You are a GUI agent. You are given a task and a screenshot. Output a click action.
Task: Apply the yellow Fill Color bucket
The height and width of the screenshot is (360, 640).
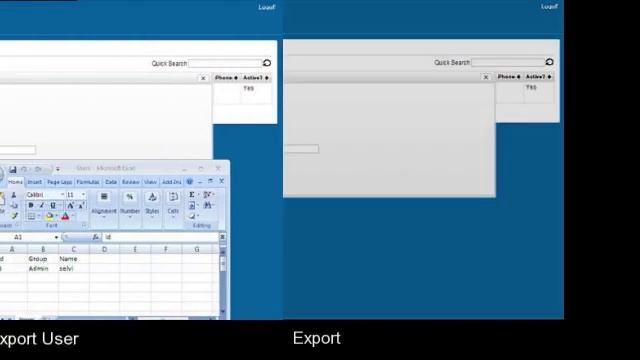pyautogui.click(x=49, y=216)
